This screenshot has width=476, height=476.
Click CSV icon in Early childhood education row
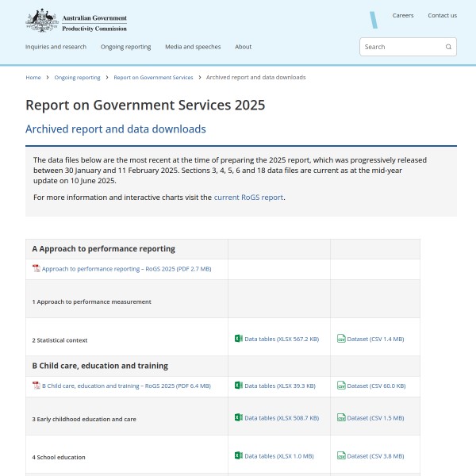[341, 417]
